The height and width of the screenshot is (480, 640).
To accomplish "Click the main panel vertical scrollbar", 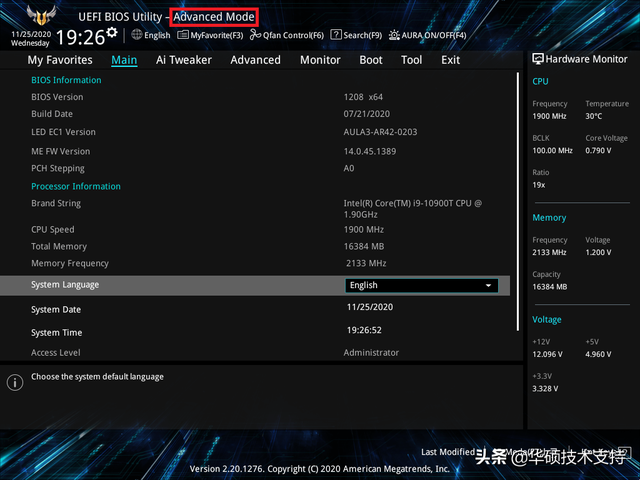I will (x=518, y=202).
